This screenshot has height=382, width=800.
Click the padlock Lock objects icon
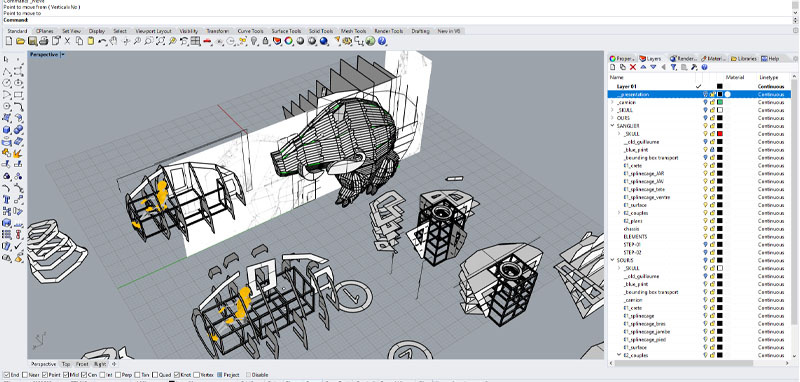(265, 41)
